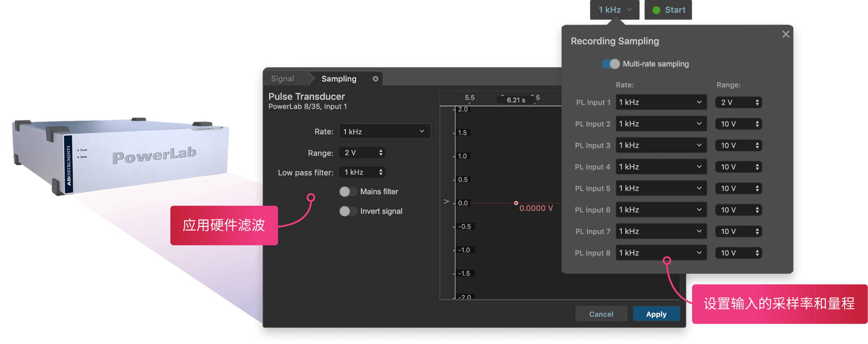The width and height of the screenshot is (868, 344).
Task: Turn on Invert signal switch
Action: click(348, 211)
